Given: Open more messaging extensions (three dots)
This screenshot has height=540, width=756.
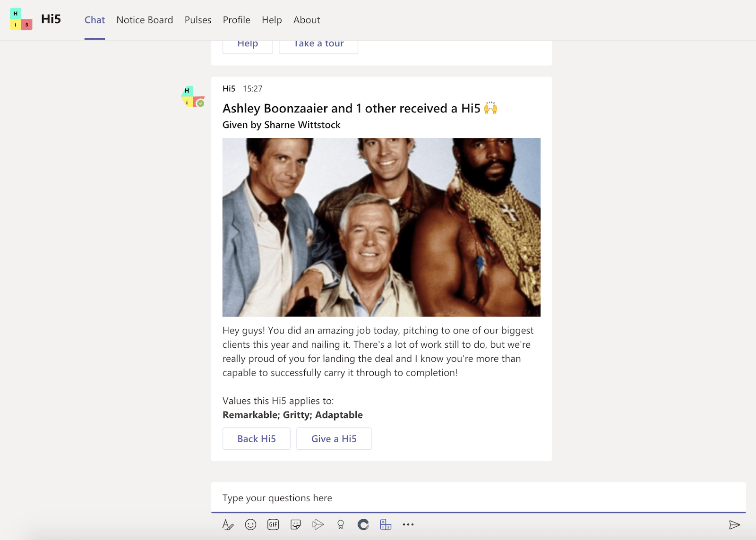Looking at the screenshot, I should coord(408,524).
